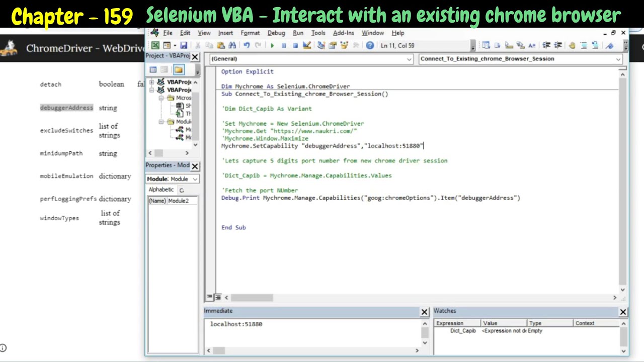The width and height of the screenshot is (644, 362).
Task: Click Context column header in Watches
Action: (596, 323)
